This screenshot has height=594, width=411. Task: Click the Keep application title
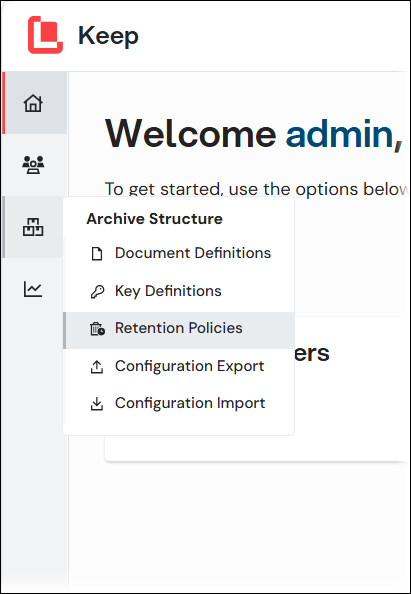click(x=108, y=36)
